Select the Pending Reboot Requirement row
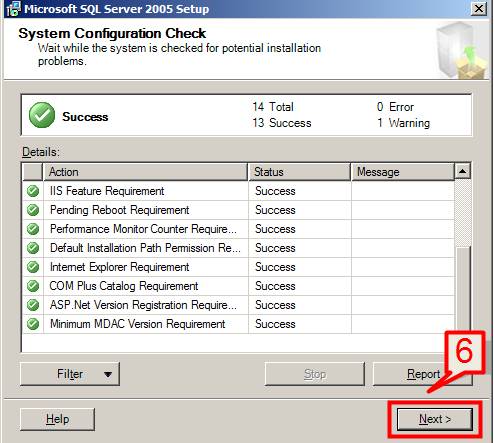494x443 pixels. pos(238,210)
